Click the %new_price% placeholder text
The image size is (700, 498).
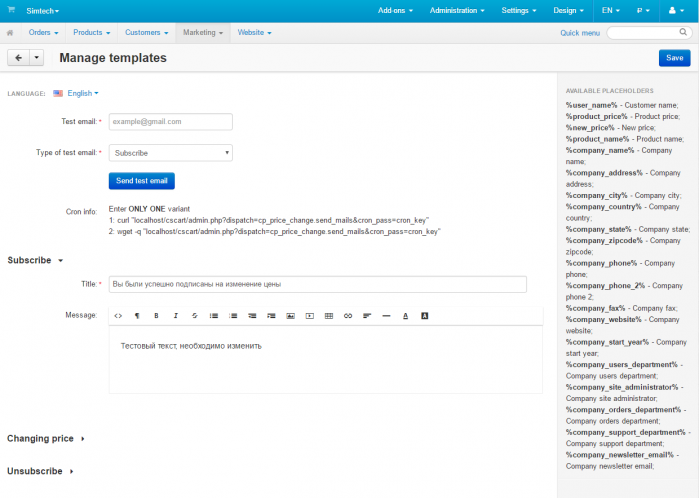tap(590, 128)
